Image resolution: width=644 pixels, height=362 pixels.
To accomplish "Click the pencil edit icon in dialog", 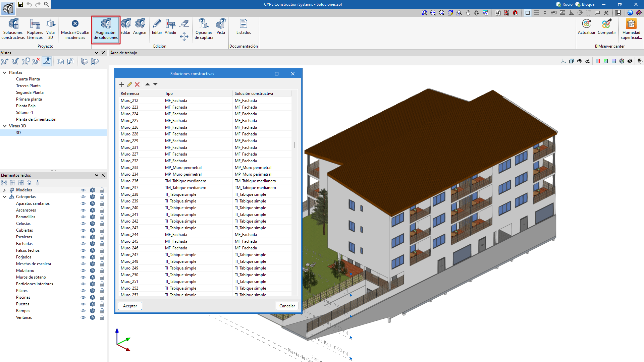I will 129,84.
